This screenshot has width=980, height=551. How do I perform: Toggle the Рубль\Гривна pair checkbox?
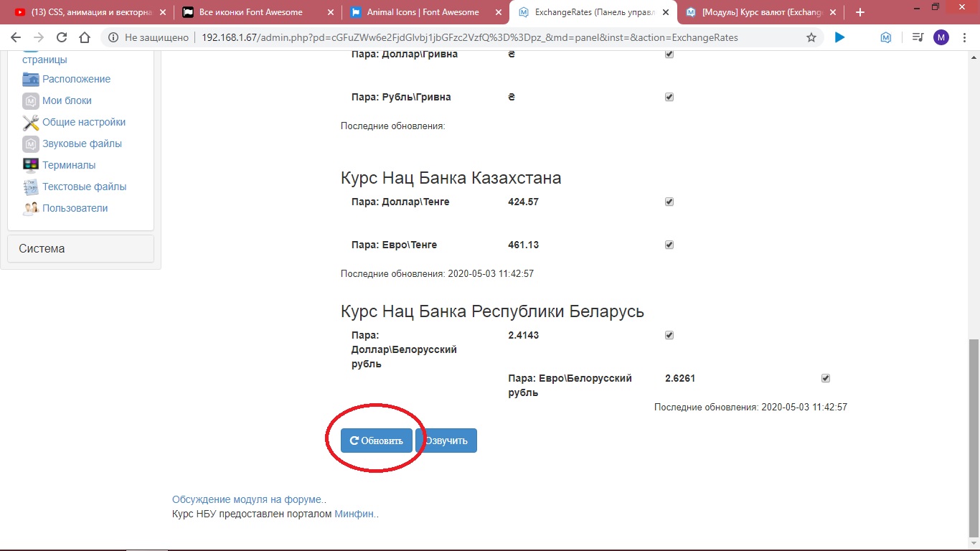(x=669, y=98)
